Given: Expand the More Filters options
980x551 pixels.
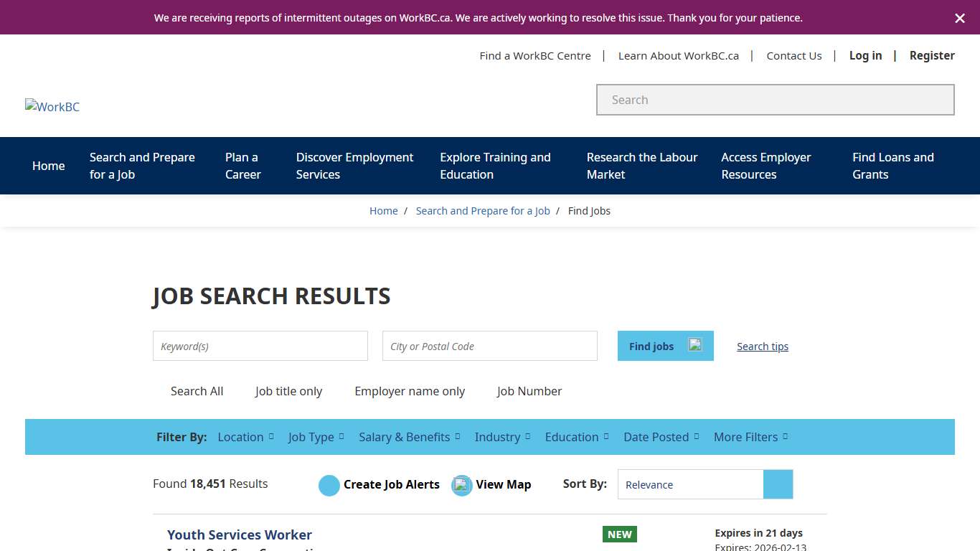Looking at the screenshot, I should pyautogui.click(x=746, y=437).
